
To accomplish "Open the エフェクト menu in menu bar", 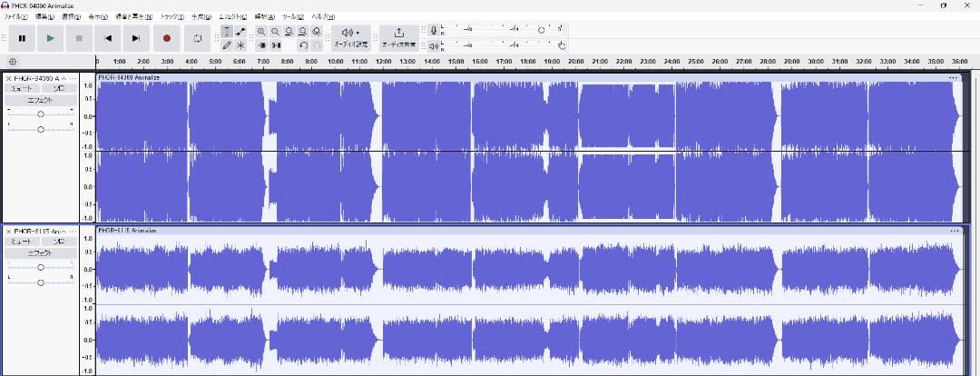I will (x=232, y=16).
